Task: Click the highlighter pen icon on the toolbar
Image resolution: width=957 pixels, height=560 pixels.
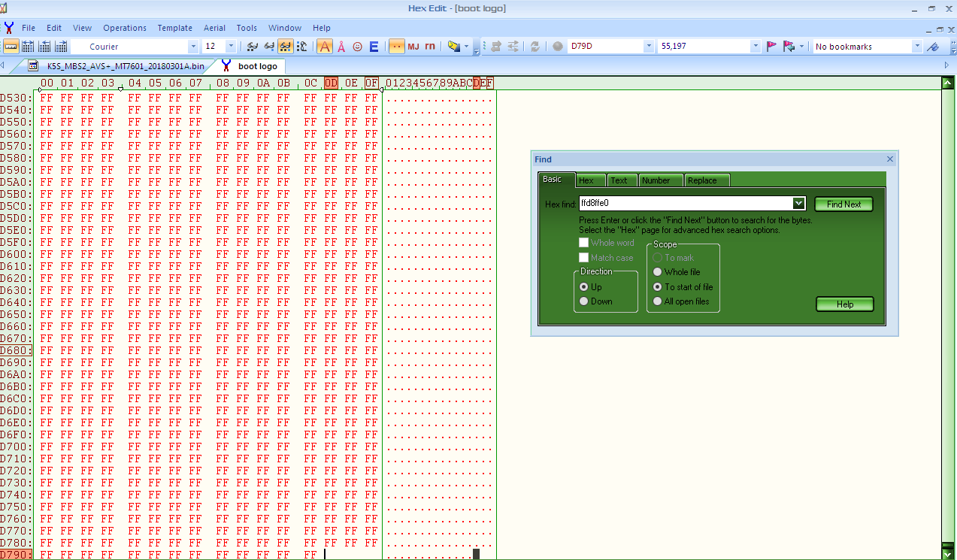Action: [x=453, y=46]
